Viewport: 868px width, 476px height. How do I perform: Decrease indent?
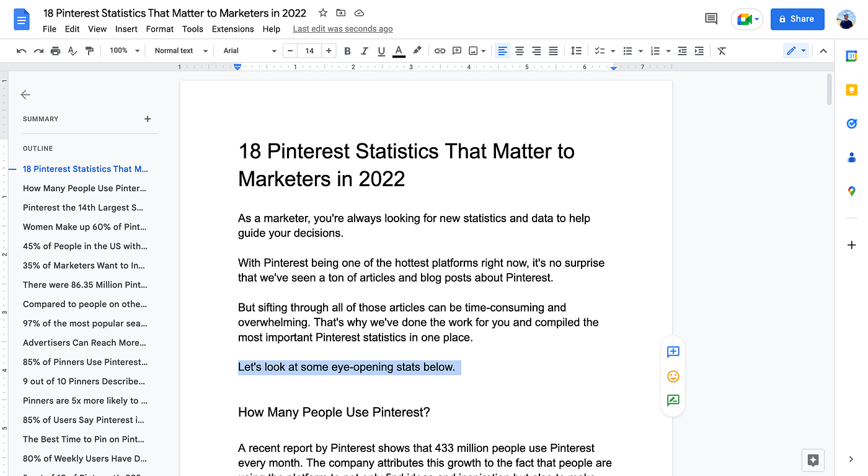tap(683, 51)
